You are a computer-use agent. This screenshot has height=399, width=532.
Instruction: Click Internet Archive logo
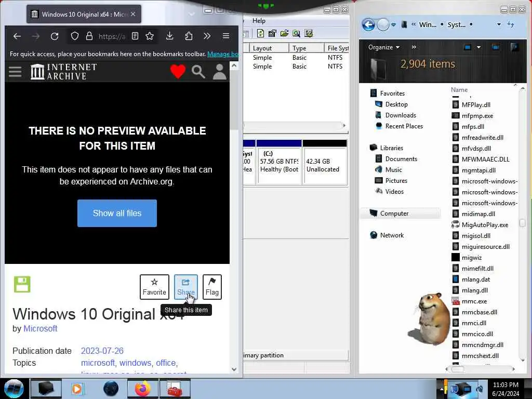(x=64, y=72)
